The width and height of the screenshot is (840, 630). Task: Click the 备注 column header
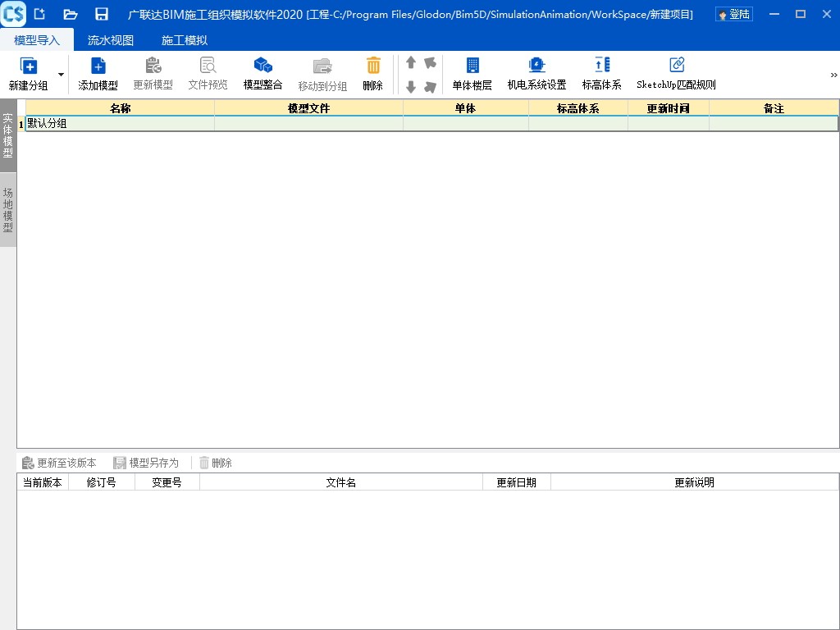[x=774, y=108]
